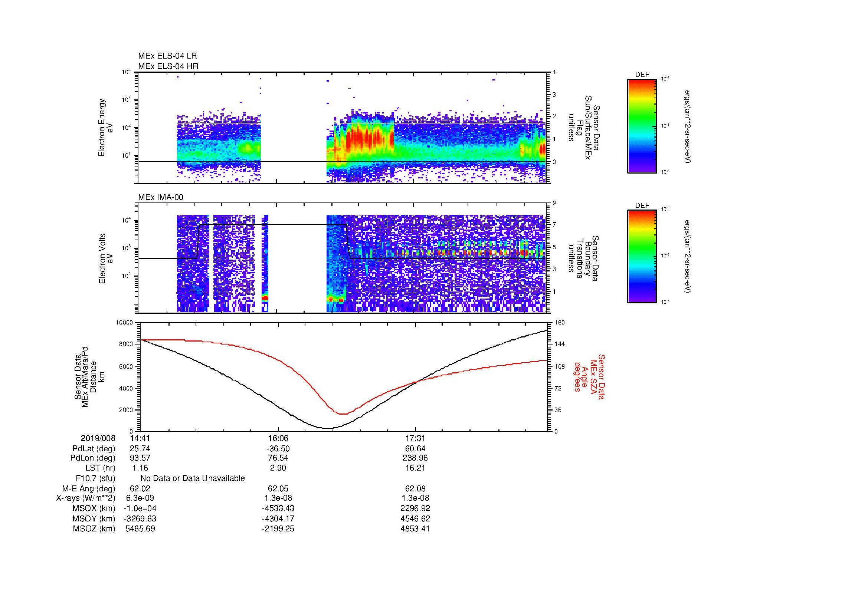Click the M-E Ang value '62.02'
This screenshot has width=868, height=613.
coord(140,489)
